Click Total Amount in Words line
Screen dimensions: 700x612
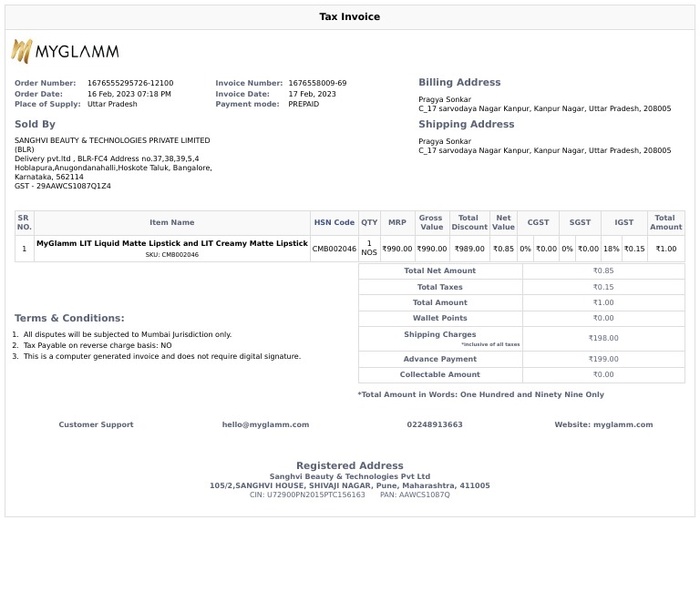[x=481, y=394]
